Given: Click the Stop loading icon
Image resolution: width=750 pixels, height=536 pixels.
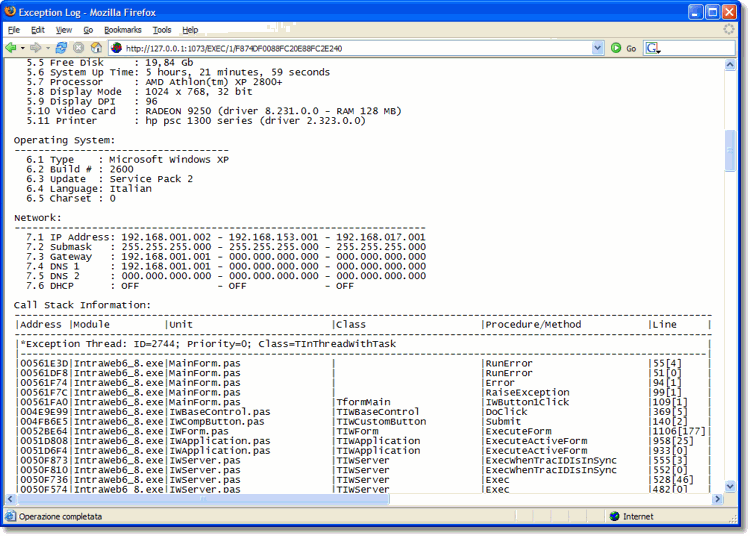Looking at the screenshot, I should point(78,48).
